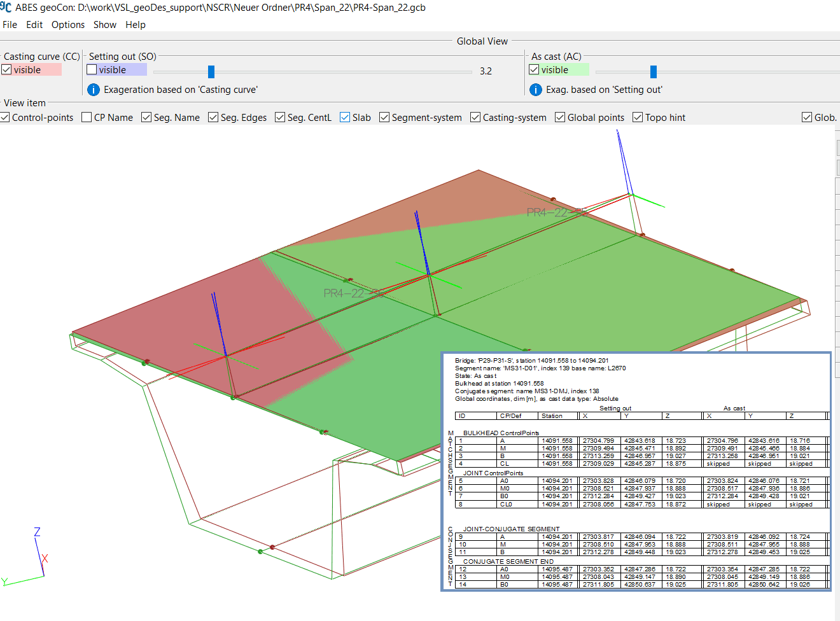
Task: Disable the 'visible' checkbox under As cast (AC)
Action: 534,69
